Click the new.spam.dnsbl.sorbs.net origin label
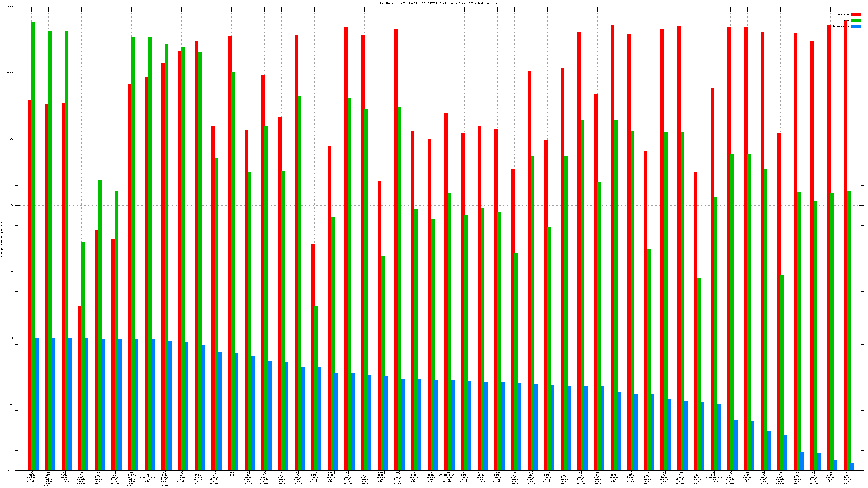The height and width of the screenshot is (488, 868). coord(48,479)
